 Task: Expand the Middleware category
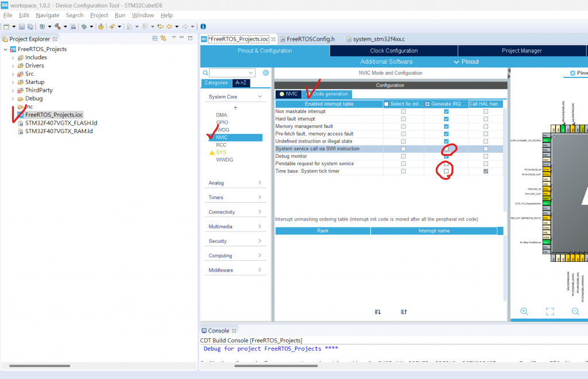260,270
